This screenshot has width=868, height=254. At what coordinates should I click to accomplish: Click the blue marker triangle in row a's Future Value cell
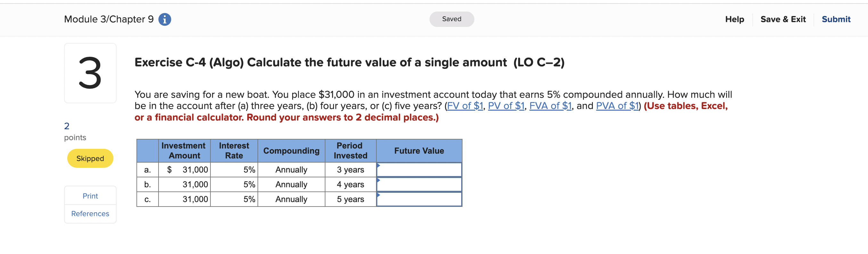[379, 165]
